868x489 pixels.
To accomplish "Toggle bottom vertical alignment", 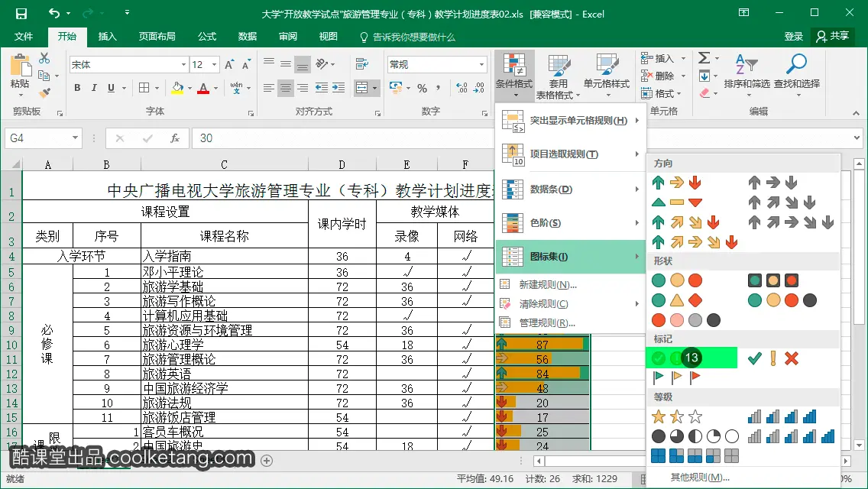I will coord(303,64).
